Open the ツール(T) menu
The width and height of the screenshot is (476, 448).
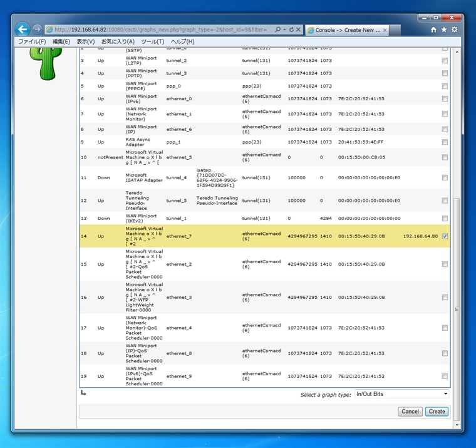[x=152, y=41]
